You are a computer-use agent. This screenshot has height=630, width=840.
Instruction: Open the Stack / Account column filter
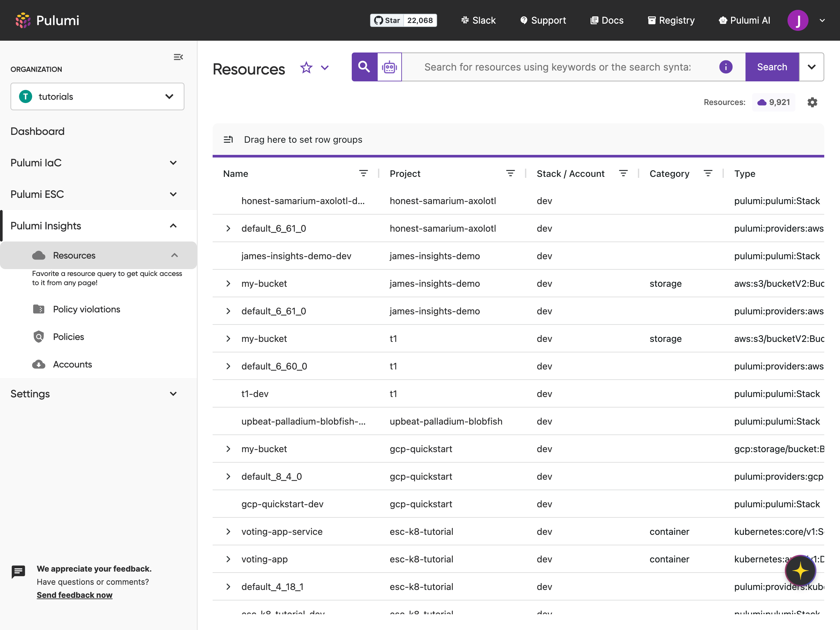pos(624,173)
